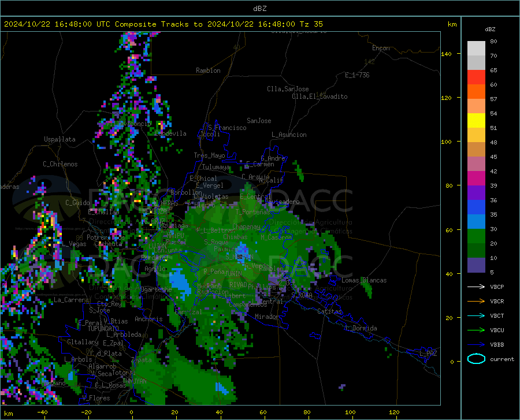The image size is (520, 420).
Task: Click the Potrerillos place label
Action: coord(106,237)
